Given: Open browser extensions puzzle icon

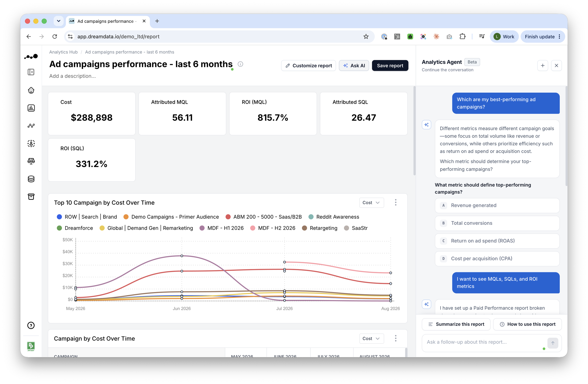Looking at the screenshot, I should tap(462, 36).
